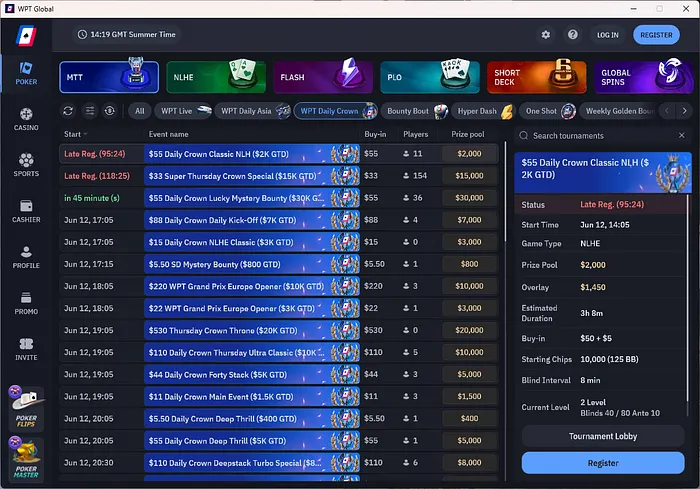The width and height of the screenshot is (700, 489).
Task: Click the WPT Global logo in the sidebar
Action: coord(26,36)
